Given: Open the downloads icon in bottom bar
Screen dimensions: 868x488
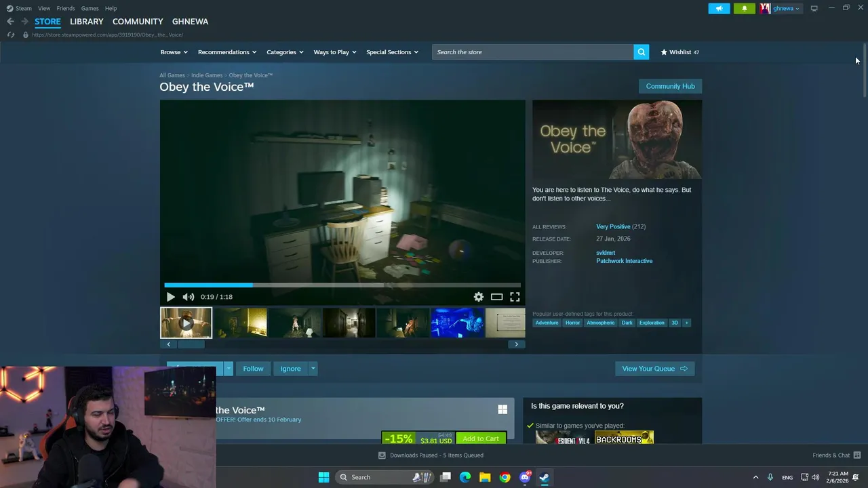Looking at the screenshot, I should point(382,455).
